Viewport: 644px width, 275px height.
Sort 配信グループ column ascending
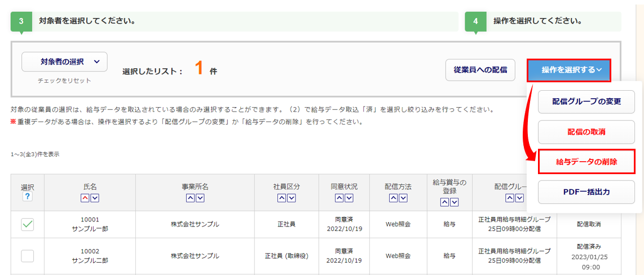coord(509,198)
